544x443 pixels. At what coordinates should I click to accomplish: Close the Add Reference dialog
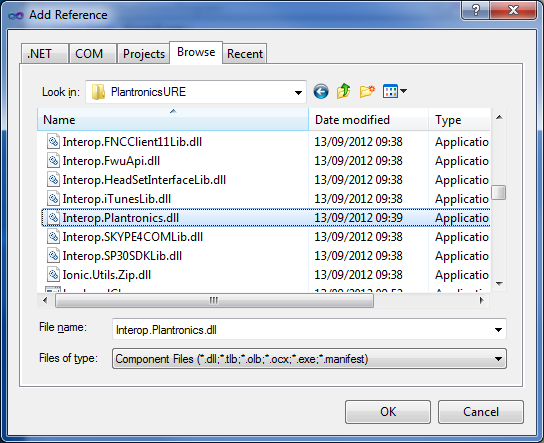click(513, 10)
